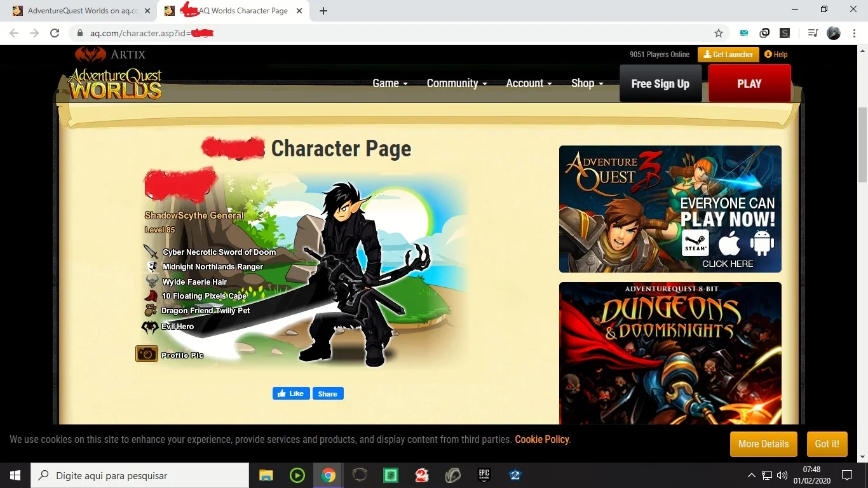Open the Chrome three-dot menu
868x488 pixels.
pyautogui.click(x=853, y=33)
